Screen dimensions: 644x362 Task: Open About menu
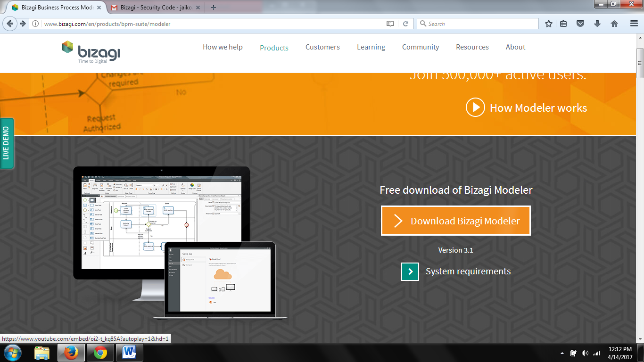tap(515, 47)
